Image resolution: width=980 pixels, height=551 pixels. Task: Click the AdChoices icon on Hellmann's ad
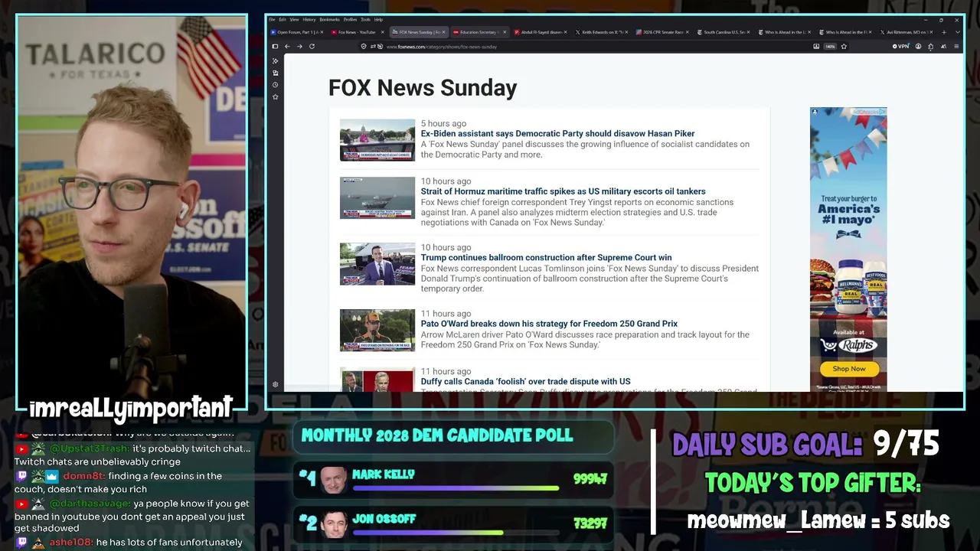(882, 112)
